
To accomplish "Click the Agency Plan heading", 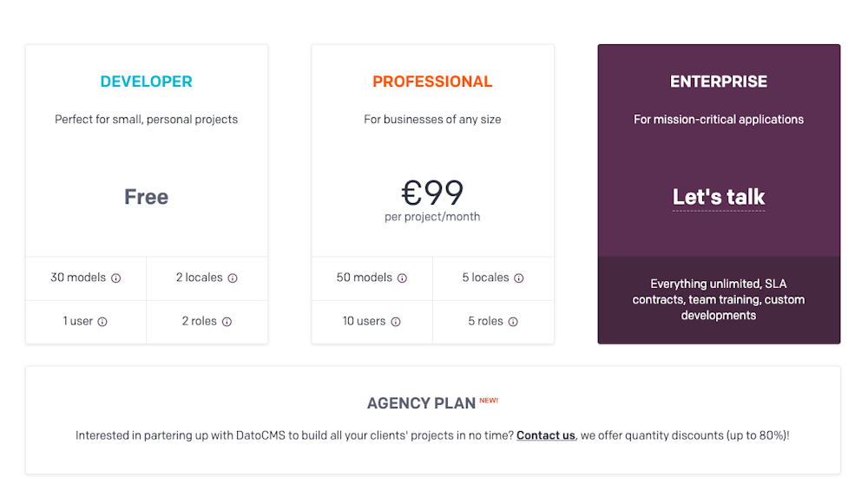I will tap(421, 403).
